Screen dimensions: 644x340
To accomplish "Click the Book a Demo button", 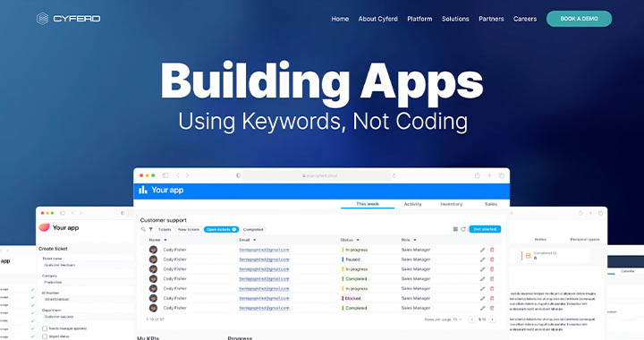I will coord(579,19).
